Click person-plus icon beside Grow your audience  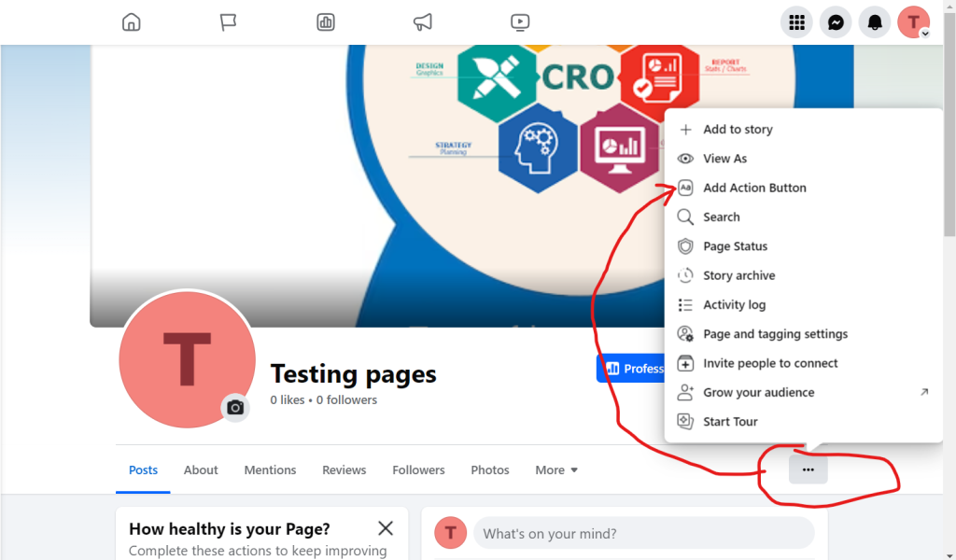point(685,392)
